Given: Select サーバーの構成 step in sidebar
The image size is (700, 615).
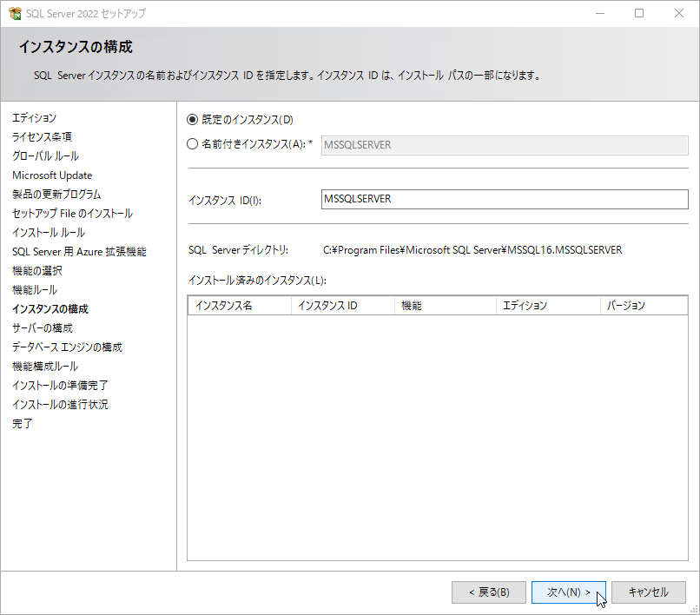Looking at the screenshot, I should (x=43, y=328).
